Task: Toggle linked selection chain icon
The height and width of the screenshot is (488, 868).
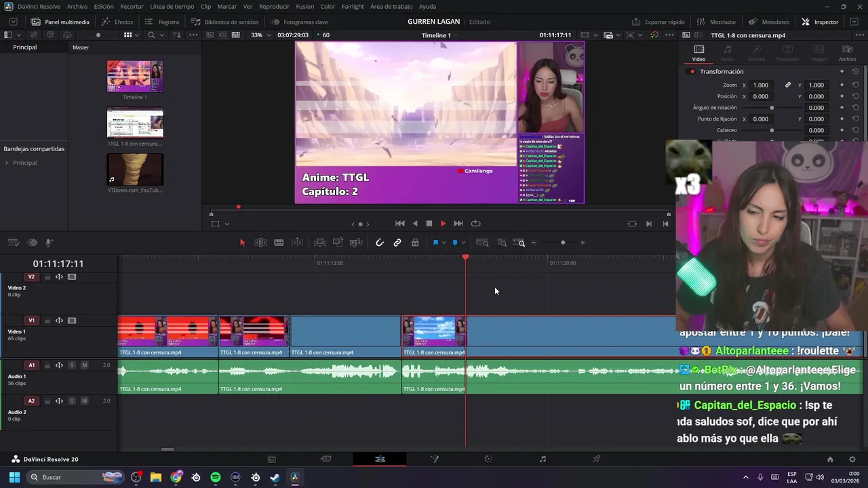Action: click(397, 243)
